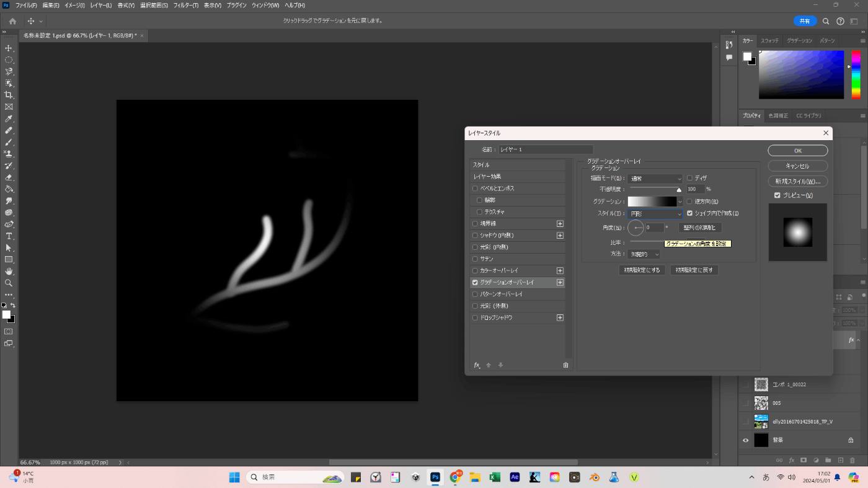Viewport: 868px width, 488px height.
Task: Open the 描画モード blend mode dropdown
Action: [655, 179]
